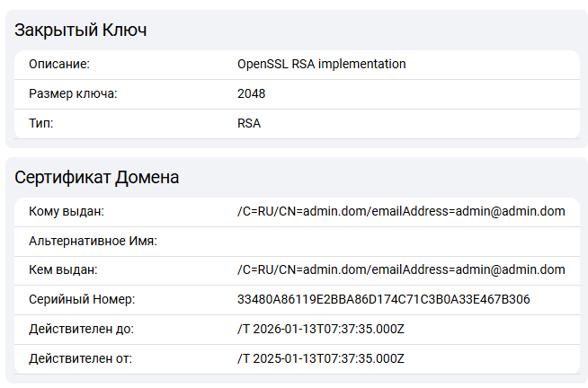This screenshot has height=388, width=588.
Task: Click the Сертификат Домена section header
Action: point(97,178)
